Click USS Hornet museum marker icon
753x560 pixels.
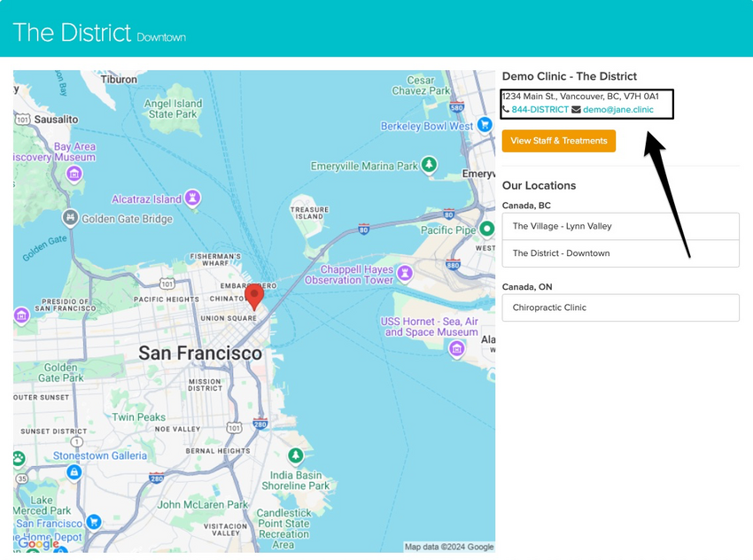point(457,347)
